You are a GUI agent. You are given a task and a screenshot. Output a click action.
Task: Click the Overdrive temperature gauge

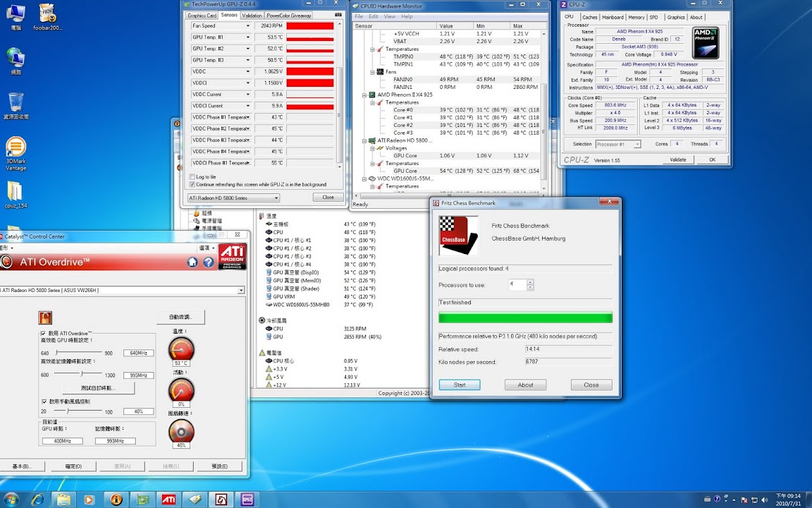click(181, 349)
